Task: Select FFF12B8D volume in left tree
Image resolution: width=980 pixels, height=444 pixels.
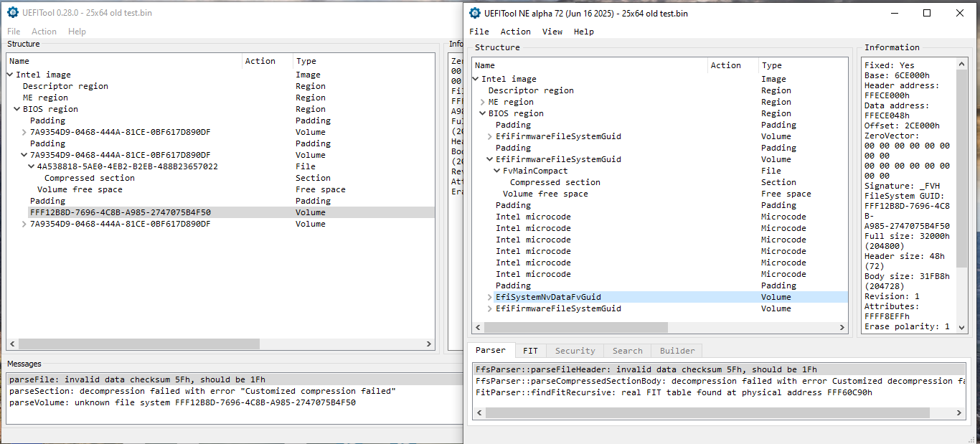Action: (120, 212)
